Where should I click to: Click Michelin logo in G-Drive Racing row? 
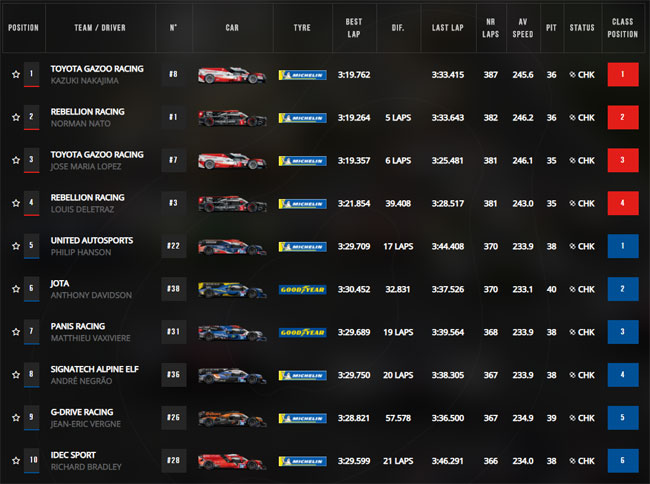click(303, 418)
